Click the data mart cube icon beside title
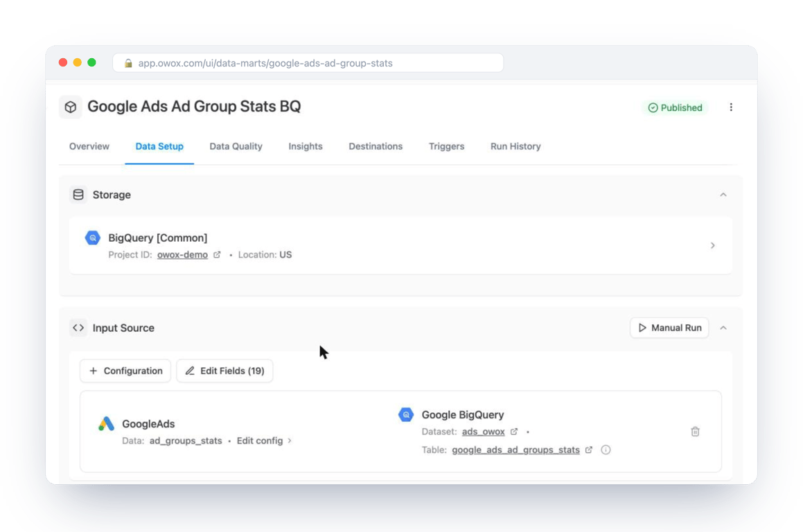The height and width of the screenshot is (532, 803). pyautogui.click(x=71, y=107)
